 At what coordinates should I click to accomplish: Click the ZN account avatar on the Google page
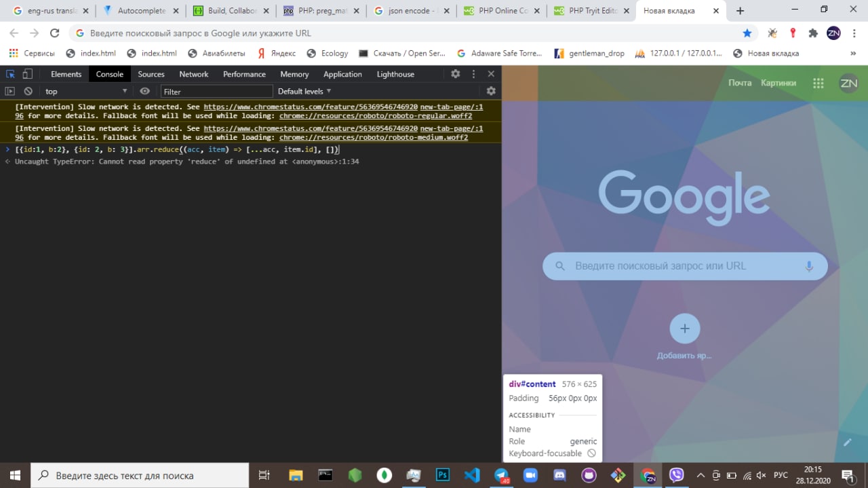coord(848,83)
